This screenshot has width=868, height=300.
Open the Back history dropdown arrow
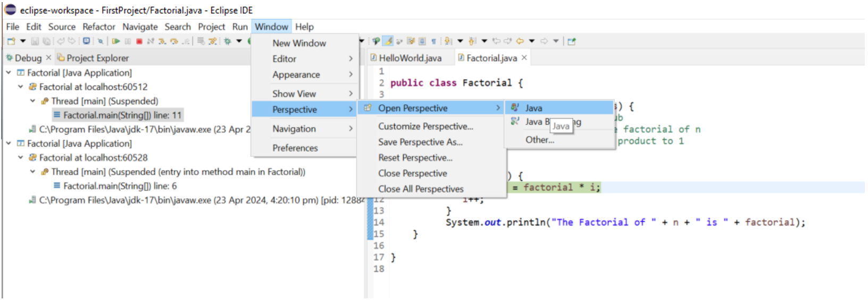coord(531,41)
